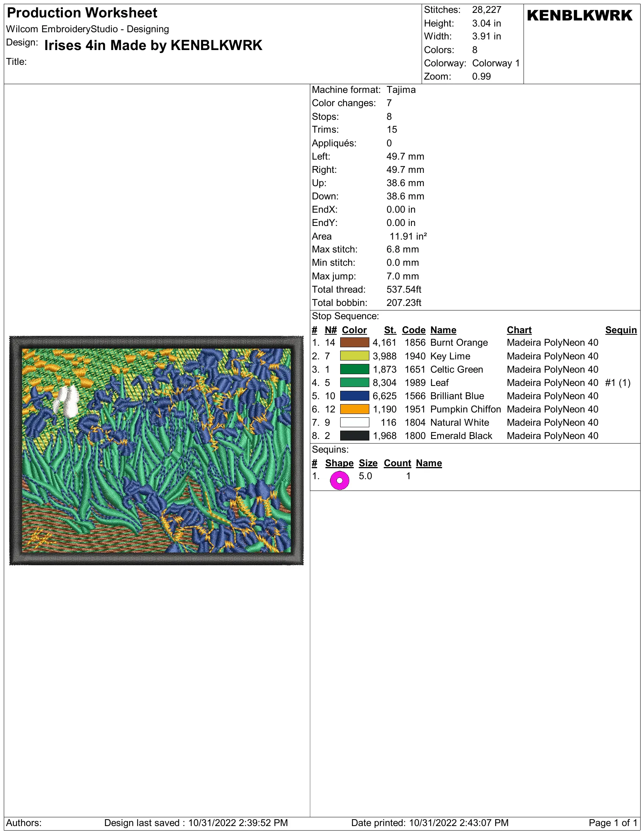Image resolution: width=644 pixels, height=834 pixels.
Task: Click the 'Sequin' column header
Action: 621,330
